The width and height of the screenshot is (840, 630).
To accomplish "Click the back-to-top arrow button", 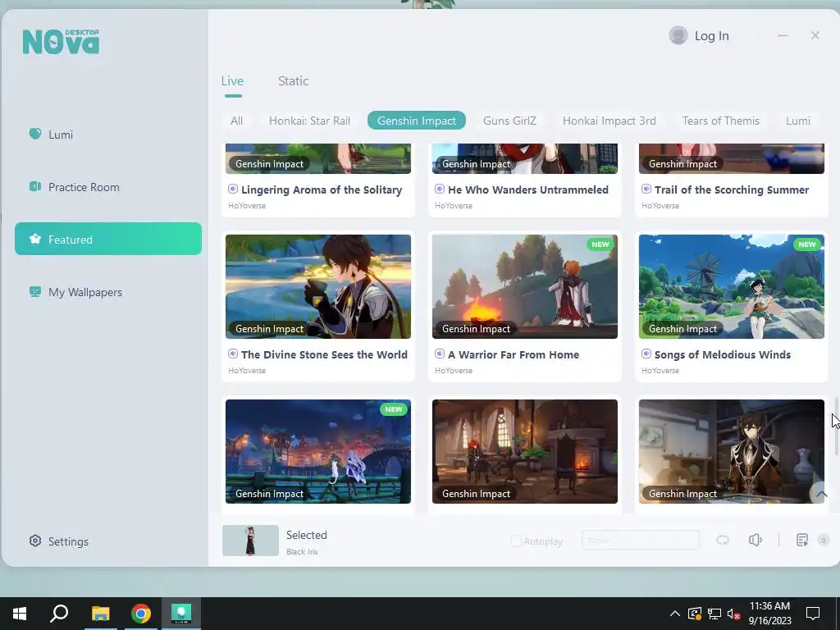I will click(821, 493).
